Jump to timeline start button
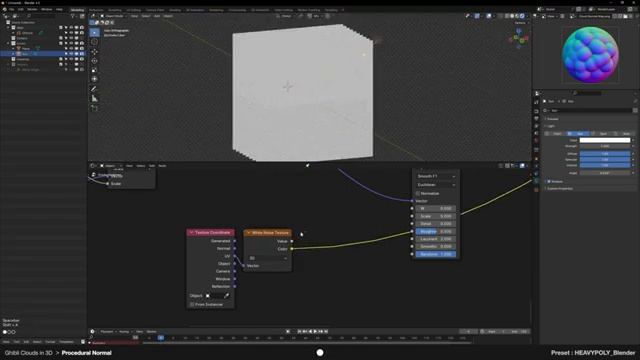This screenshot has width=640, height=360. point(299,331)
